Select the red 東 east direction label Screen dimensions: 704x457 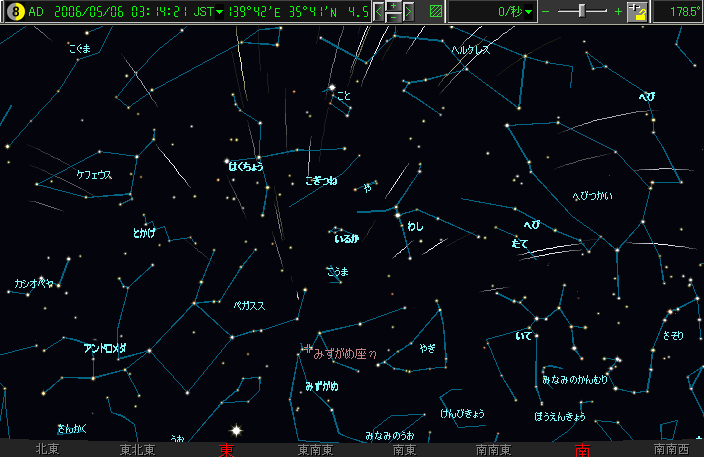228,450
